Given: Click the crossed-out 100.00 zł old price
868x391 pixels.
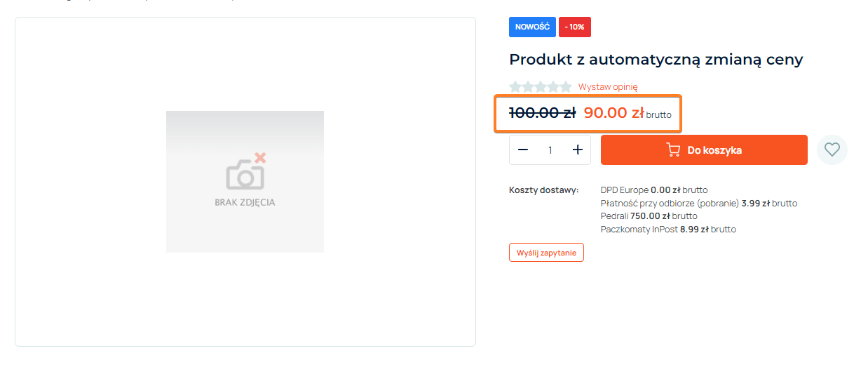Looking at the screenshot, I should (542, 113).
